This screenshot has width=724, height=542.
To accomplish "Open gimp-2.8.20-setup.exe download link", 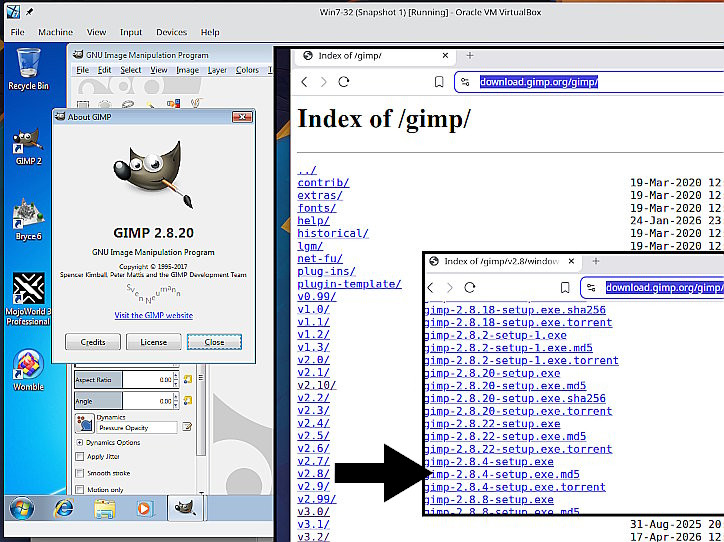I will pyautogui.click(x=492, y=373).
